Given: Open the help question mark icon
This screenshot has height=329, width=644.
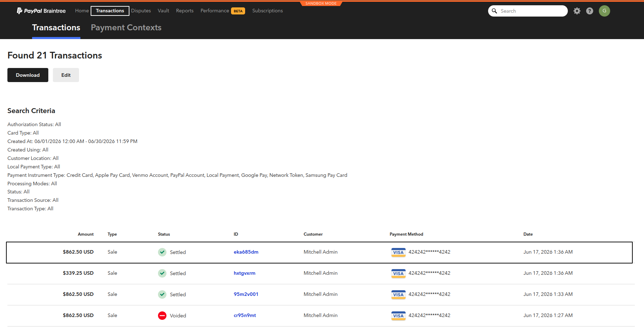Looking at the screenshot, I should 590,11.
